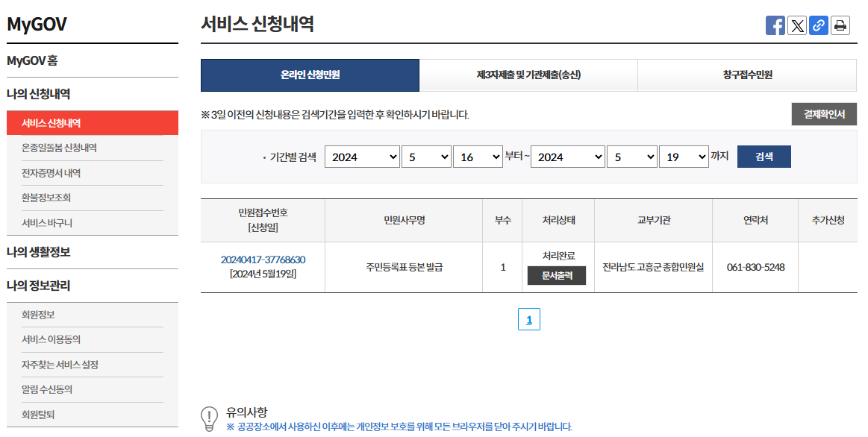Open the start day dropdown showing 16
868x437 pixels.
pos(478,157)
